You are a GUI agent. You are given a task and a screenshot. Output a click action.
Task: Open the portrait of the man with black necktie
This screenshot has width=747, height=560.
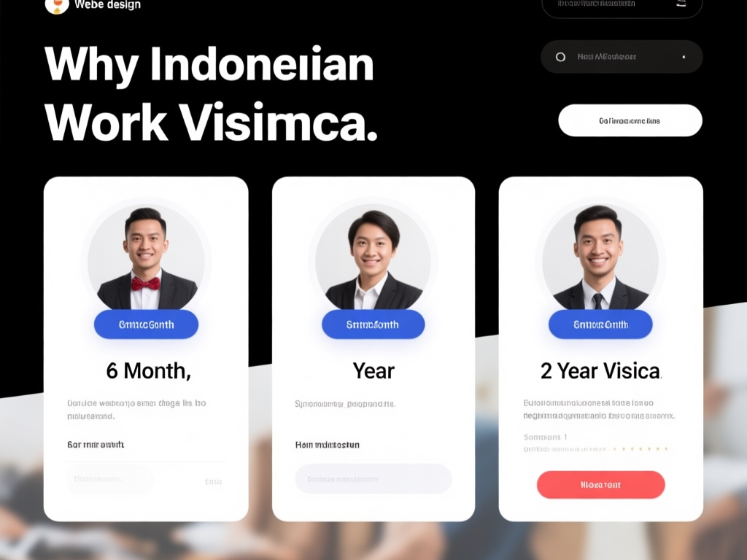tap(600, 257)
